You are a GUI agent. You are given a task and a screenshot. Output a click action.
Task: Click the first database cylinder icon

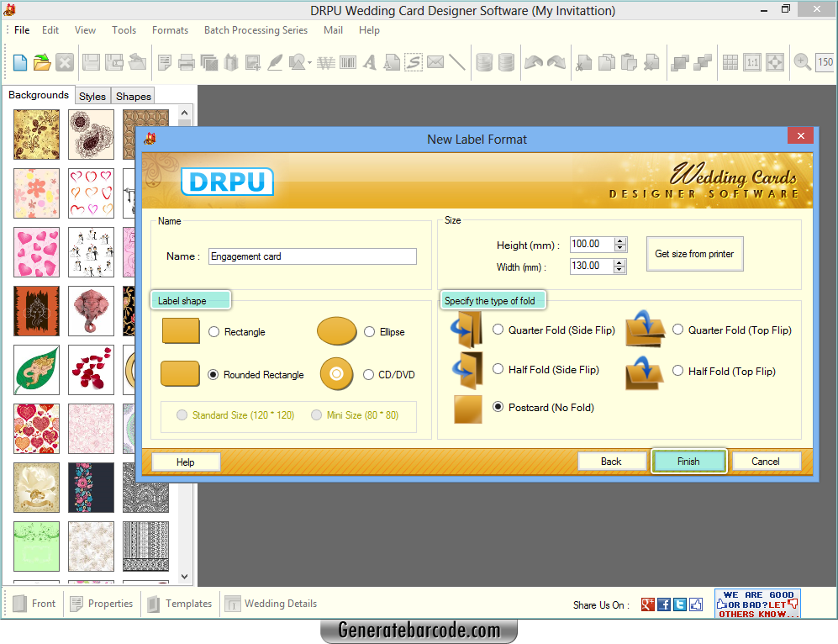tap(484, 62)
